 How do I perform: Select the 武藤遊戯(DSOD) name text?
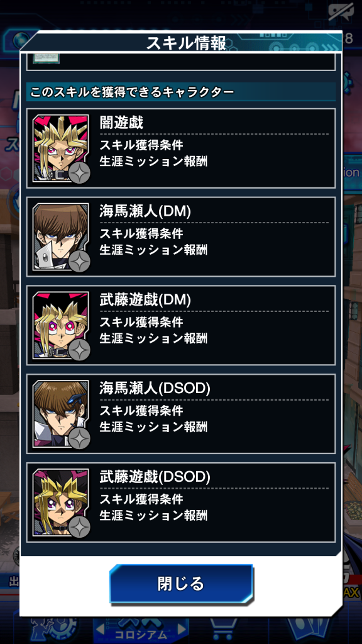tap(155, 477)
